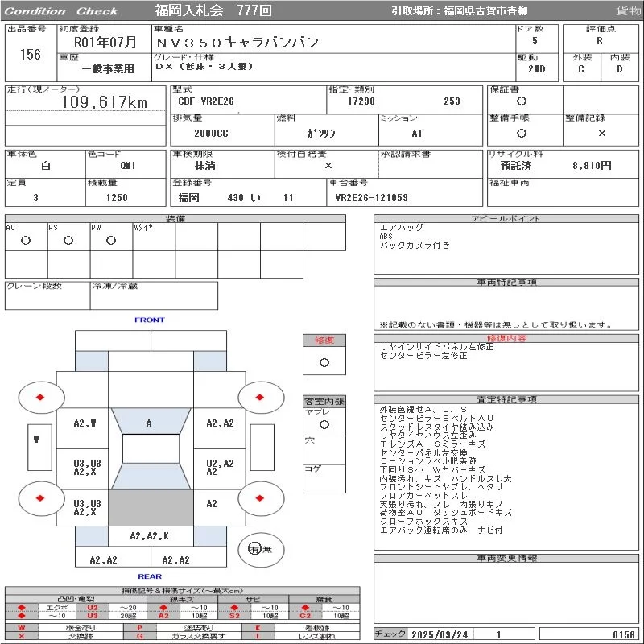Select the circled 有 mark near the rear
Image resolution: width=644 pixels, height=644 pixels.
point(254,549)
